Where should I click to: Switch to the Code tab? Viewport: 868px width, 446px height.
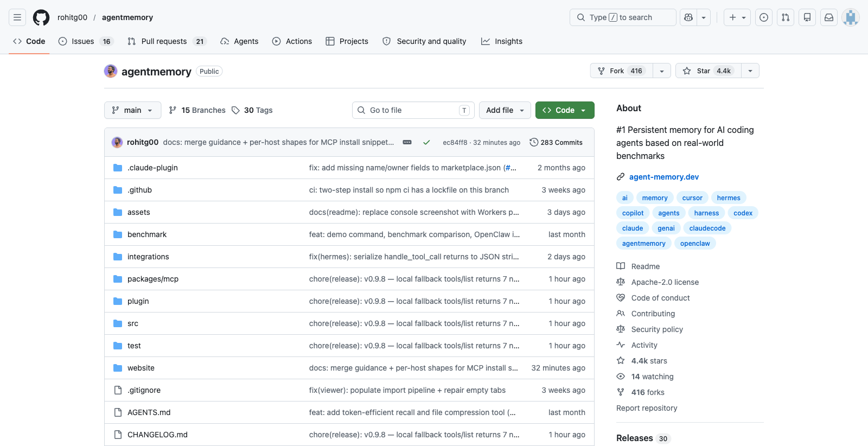click(29, 41)
